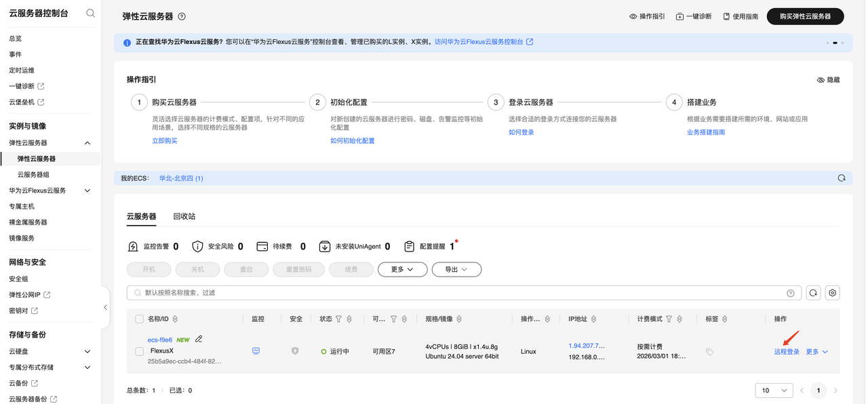The height and width of the screenshot is (404, 868).
Task: Open the 导出 export dropdown
Action: pyautogui.click(x=456, y=269)
